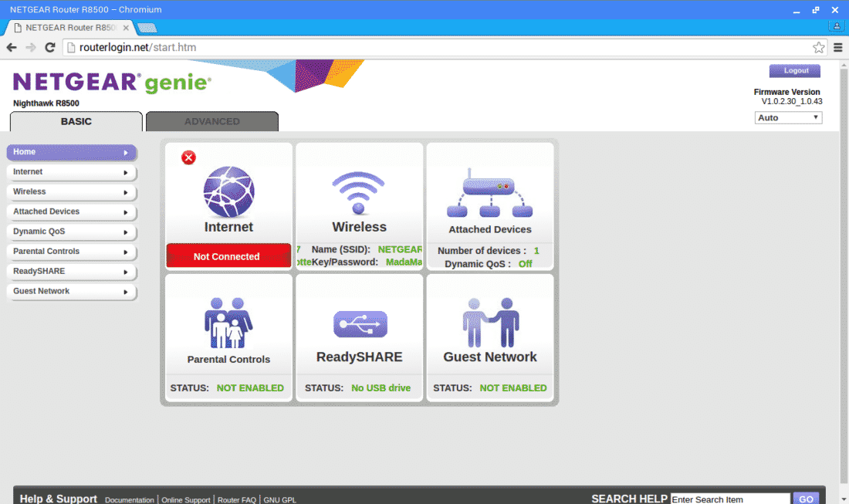Select ReadySHARE in the sidebar menu
Viewport: 849px width, 504px height.
tap(72, 271)
